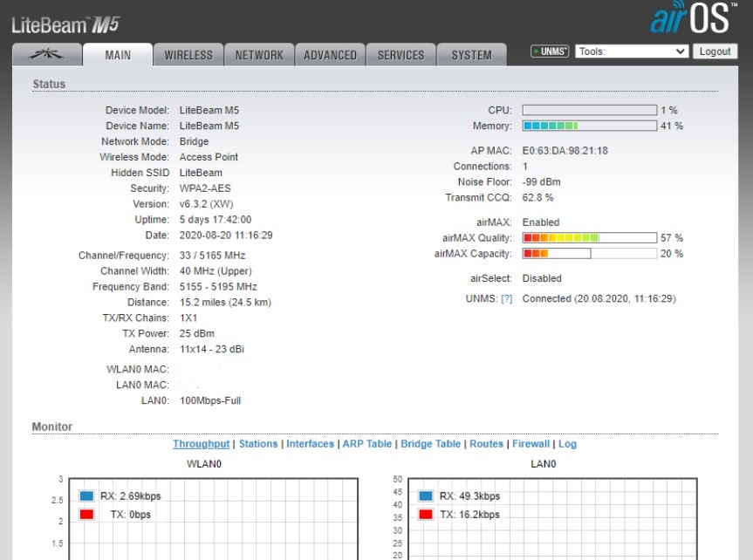Image resolution: width=753 pixels, height=560 pixels.
Task: Open the SERVICES tab
Action: (x=401, y=55)
